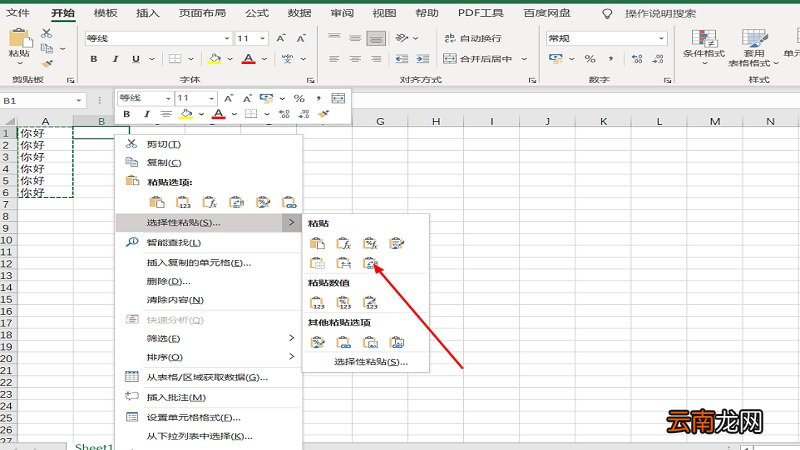Toggle middle vertical alignment in the ribbon
The image size is (800, 450).
click(355, 38)
